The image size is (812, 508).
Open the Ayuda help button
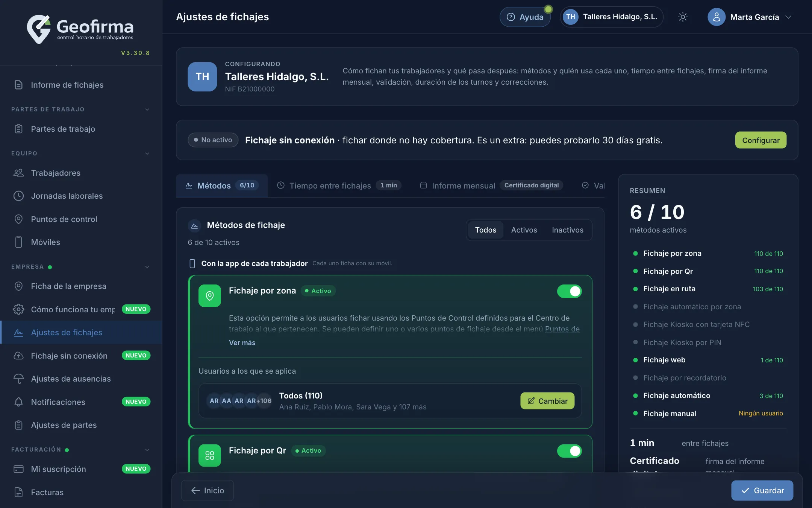[x=525, y=17]
